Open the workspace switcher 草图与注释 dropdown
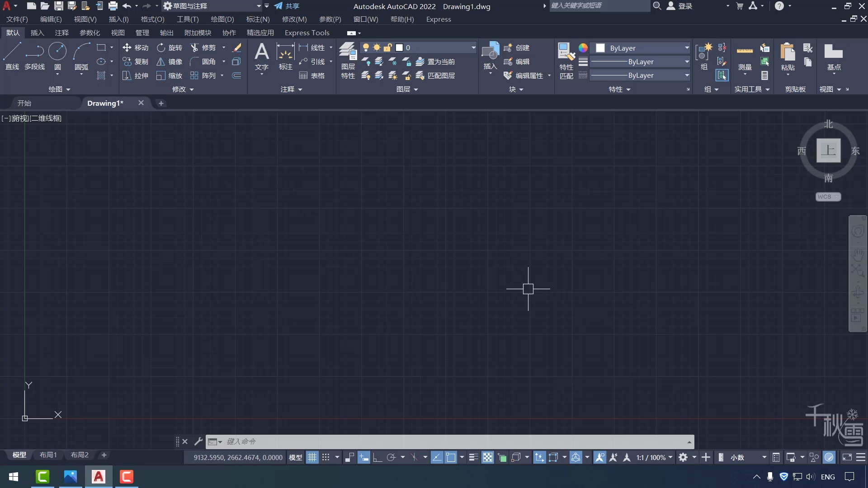Viewport: 868px width, 488px height. click(x=212, y=6)
